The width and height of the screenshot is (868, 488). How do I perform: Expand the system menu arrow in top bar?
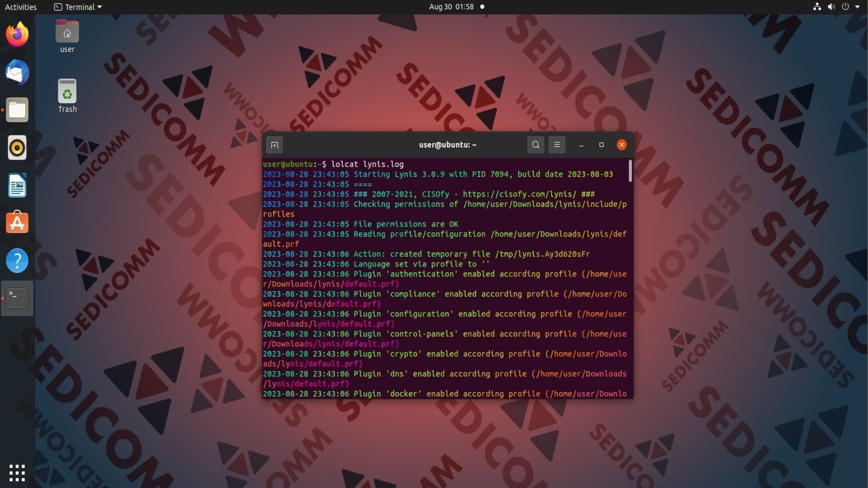coord(857,7)
